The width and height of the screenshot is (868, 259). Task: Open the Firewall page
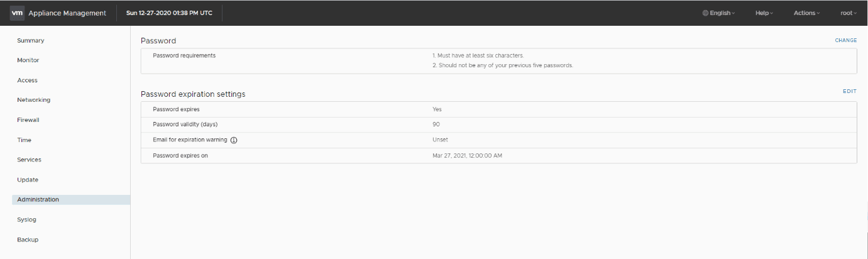(28, 120)
